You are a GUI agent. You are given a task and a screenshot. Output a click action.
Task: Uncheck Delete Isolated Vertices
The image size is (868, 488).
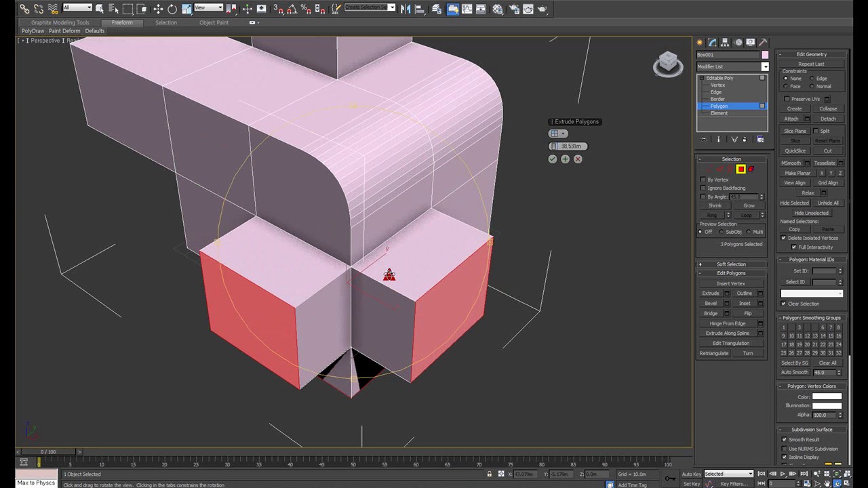tap(784, 238)
